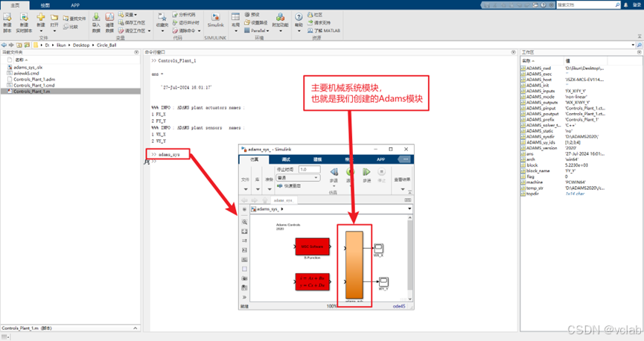644x341 pixels.
Task: Click the Run button in Simulink window
Action: tap(351, 172)
